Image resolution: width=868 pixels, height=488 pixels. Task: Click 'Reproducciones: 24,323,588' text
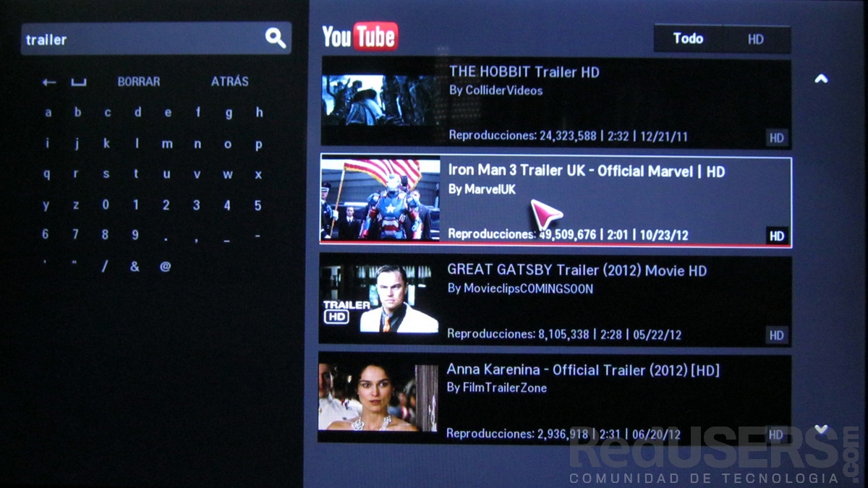(x=523, y=135)
